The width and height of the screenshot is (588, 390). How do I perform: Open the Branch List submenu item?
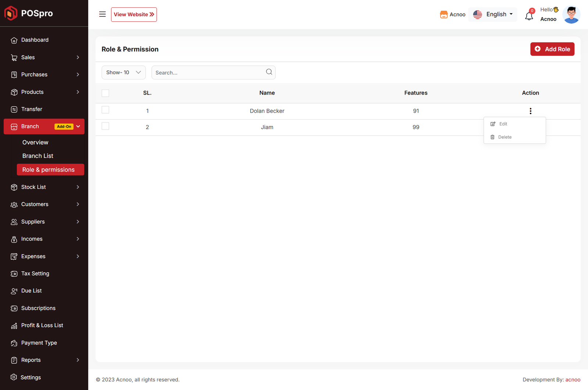click(x=38, y=156)
